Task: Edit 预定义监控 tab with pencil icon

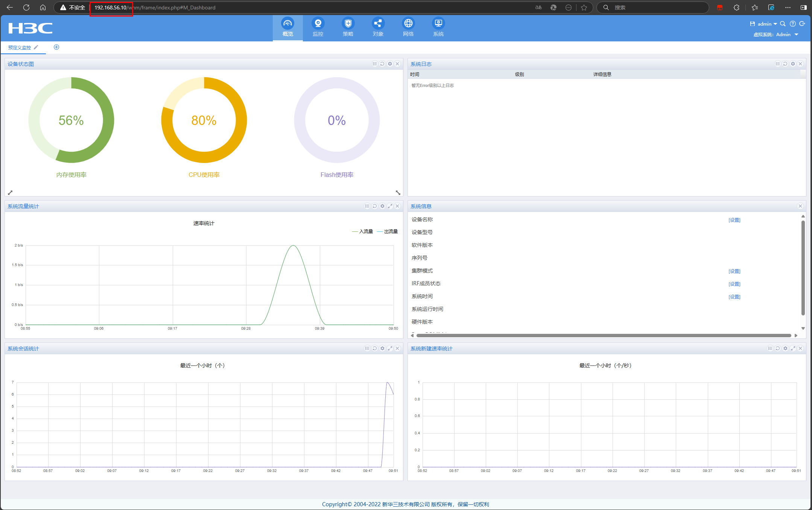Action: [x=36, y=47]
